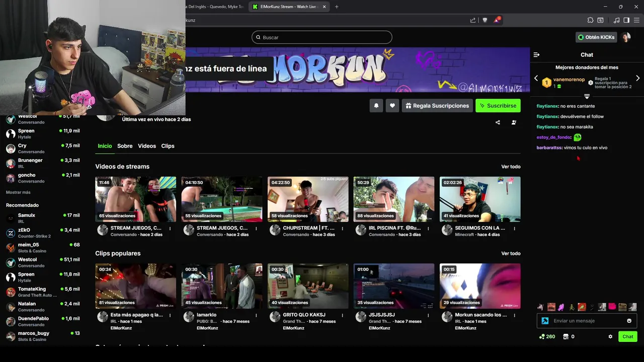Open browser extensions puzzle icon
Screen dimensions: 644x362
pyautogui.click(x=590, y=20)
